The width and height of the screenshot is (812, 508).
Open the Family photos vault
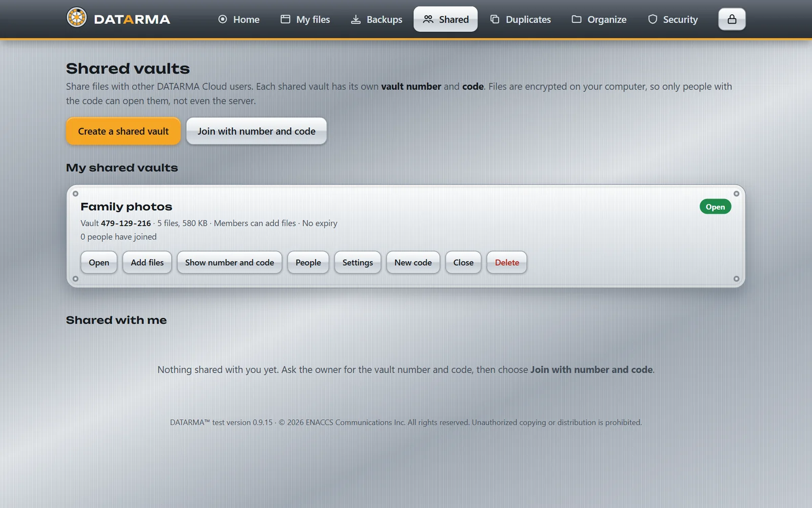tap(99, 263)
